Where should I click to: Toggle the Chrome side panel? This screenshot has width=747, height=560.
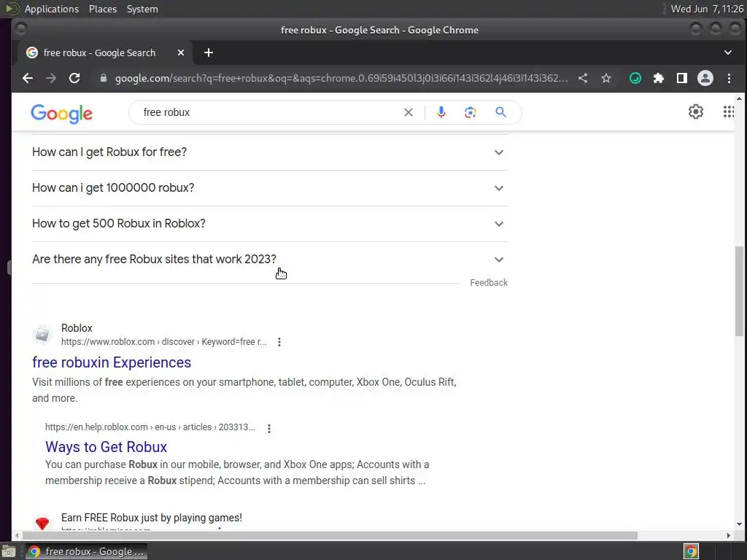click(x=682, y=78)
